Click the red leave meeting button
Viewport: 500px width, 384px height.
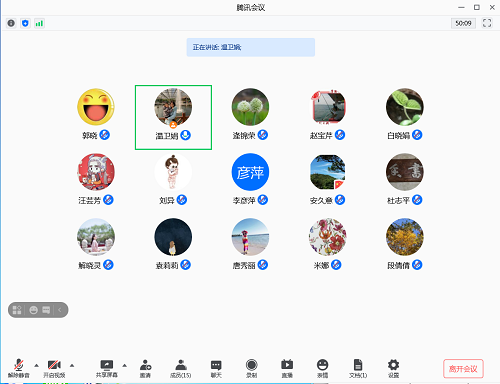click(x=463, y=368)
